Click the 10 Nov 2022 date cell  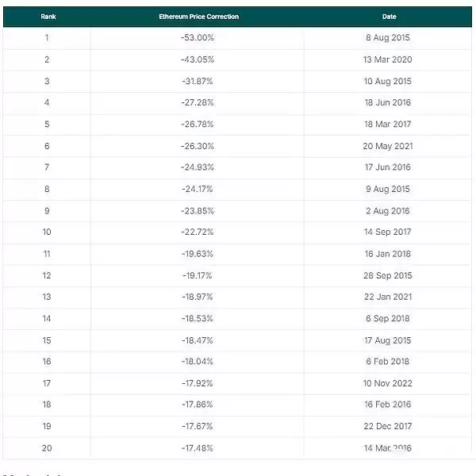[388, 383]
